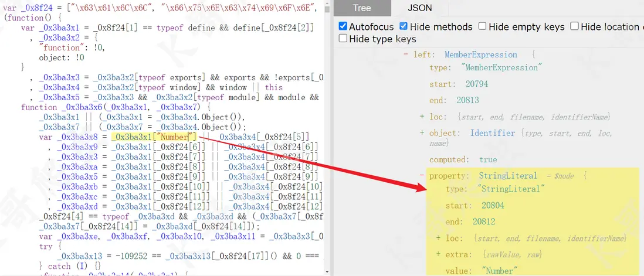Select the end value 20813

click(x=468, y=100)
